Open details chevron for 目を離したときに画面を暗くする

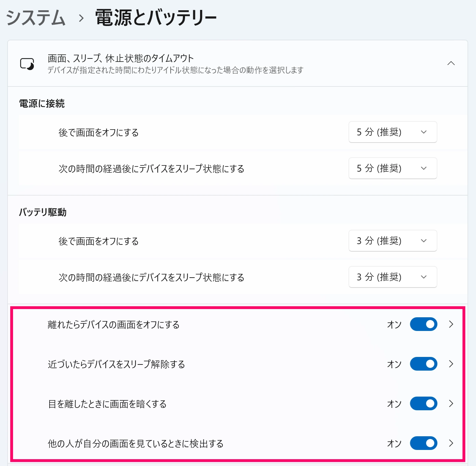[451, 403]
